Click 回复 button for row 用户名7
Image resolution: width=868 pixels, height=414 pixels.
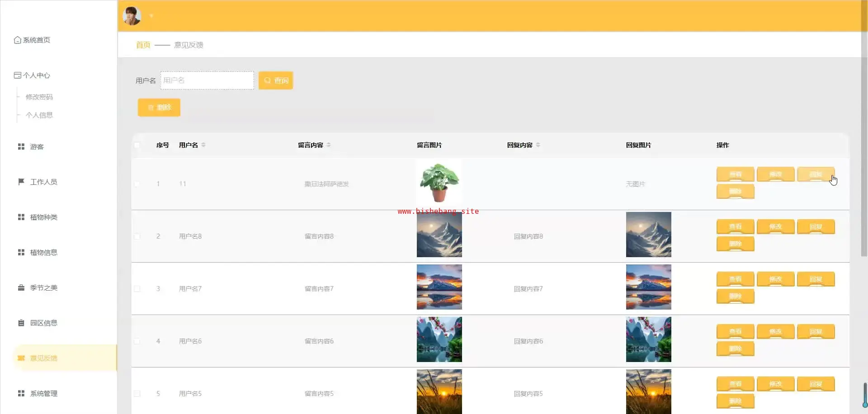(816, 279)
